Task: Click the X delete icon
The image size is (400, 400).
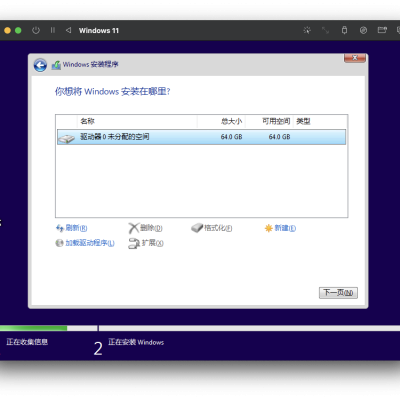Action: click(x=133, y=228)
